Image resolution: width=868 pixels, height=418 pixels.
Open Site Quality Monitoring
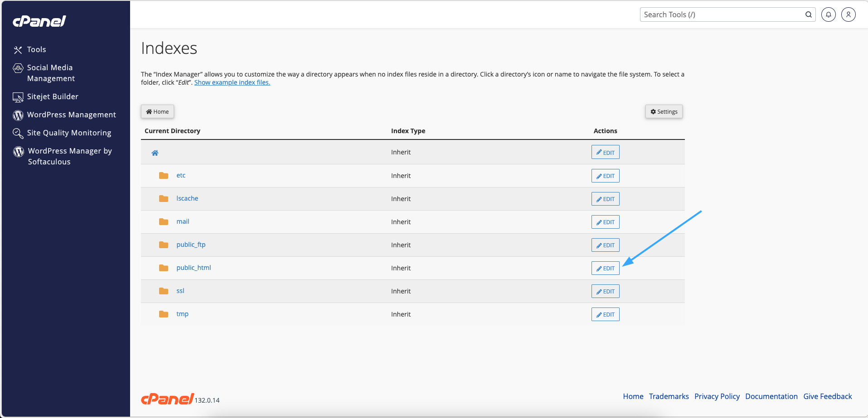click(69, 133)
